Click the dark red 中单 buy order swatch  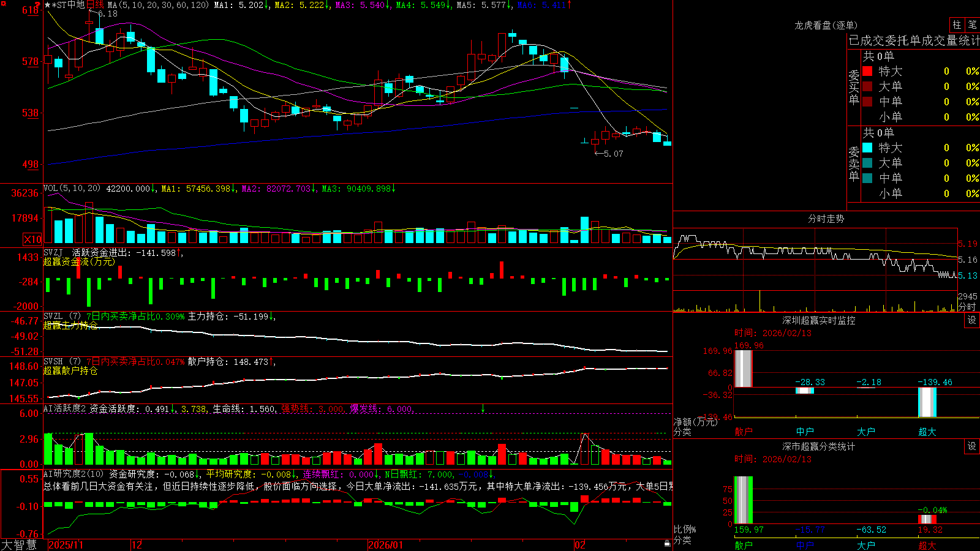tap(867, 102)
